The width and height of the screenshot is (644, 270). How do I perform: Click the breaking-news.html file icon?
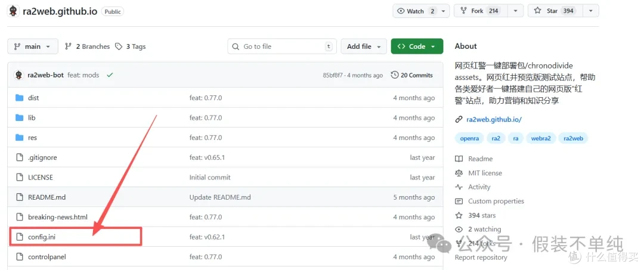click(x=19, y=217)
